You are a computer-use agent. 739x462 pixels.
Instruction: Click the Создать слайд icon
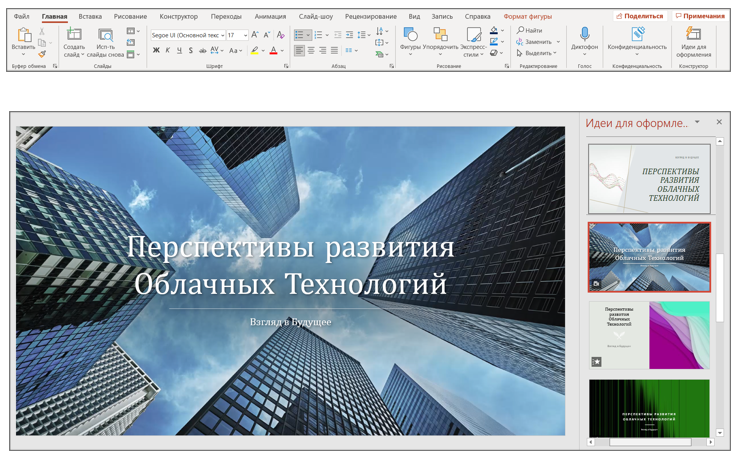click(74, 34)
